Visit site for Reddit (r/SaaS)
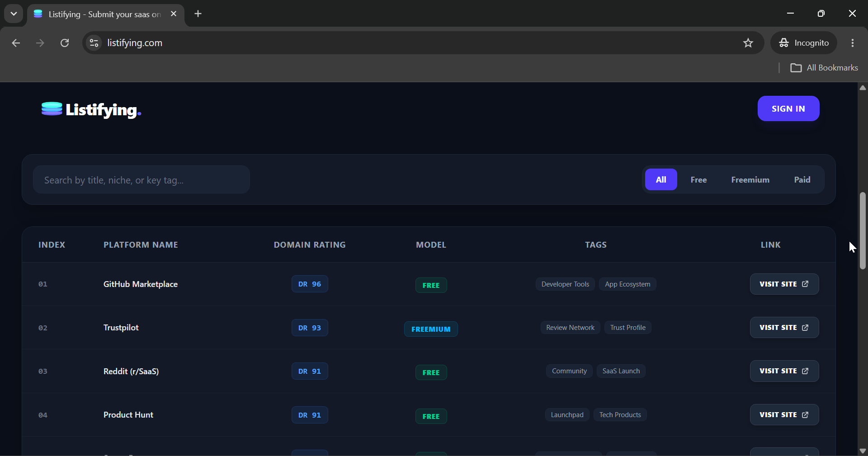868x456 pixels. [784, 371]
